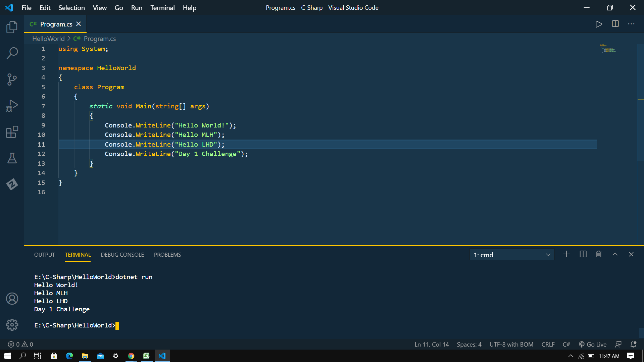Open editor More Actions ellipsis

[x=631, y=24]
